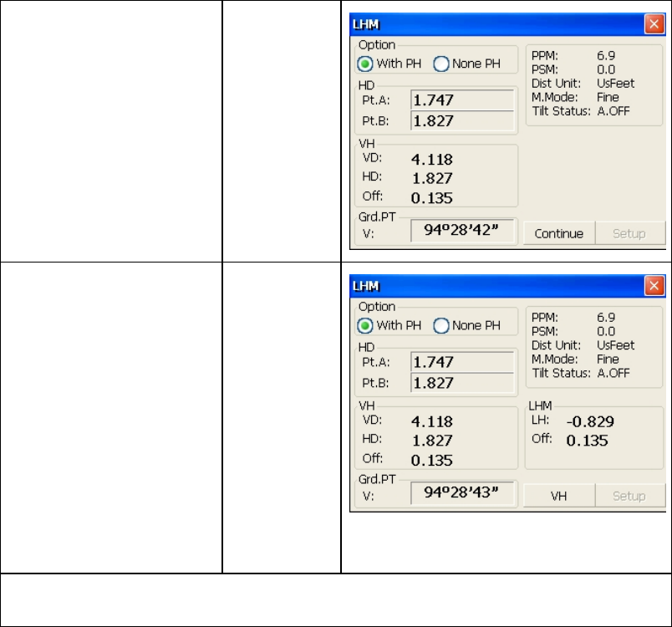Click Dist Unit UsFeet in upper window
Screen dimensions: 672x627
[x=615, y=83]
